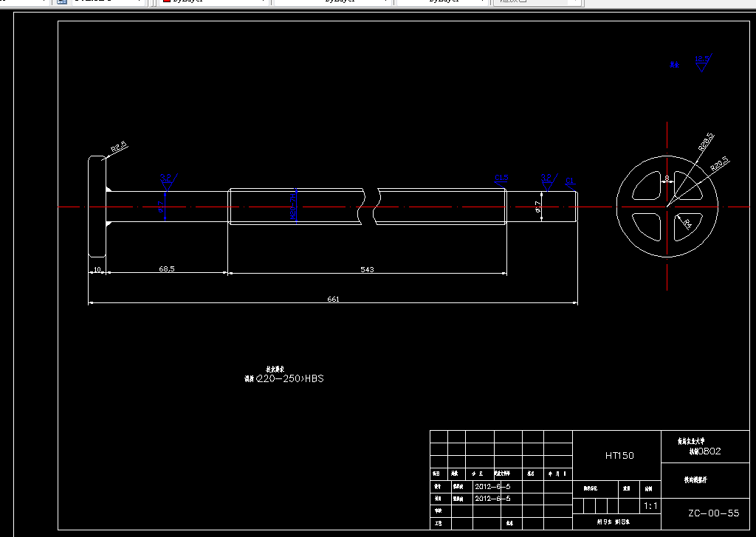Click the C1.5 chamfer label

pyautogui.click(x=501, y=178)
